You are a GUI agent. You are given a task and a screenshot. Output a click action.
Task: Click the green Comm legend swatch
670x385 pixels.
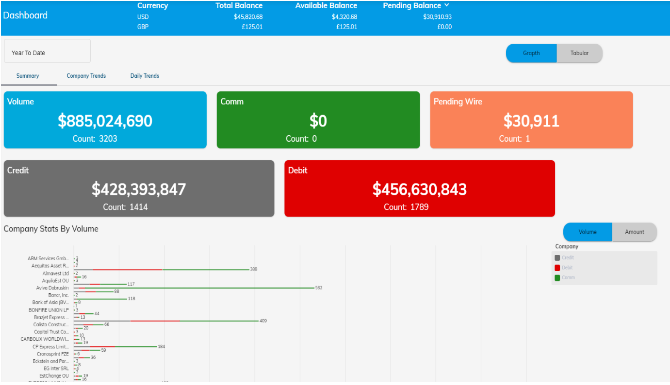[557, 278]
